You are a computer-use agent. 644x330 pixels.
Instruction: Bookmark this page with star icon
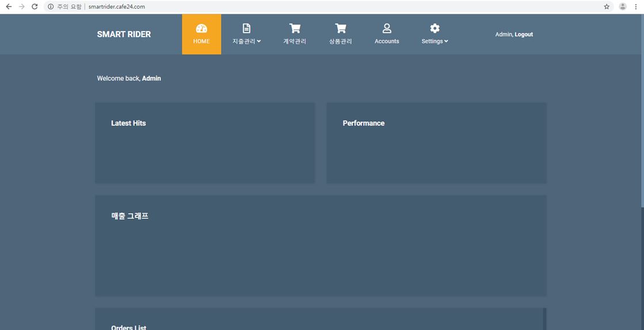tap(607, 6)
